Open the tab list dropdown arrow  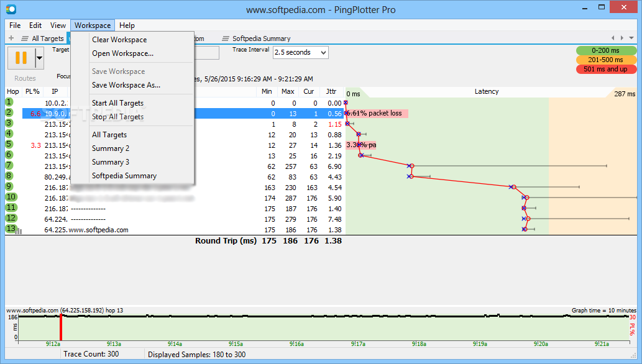pyautogui.click(x=631, y=38)
